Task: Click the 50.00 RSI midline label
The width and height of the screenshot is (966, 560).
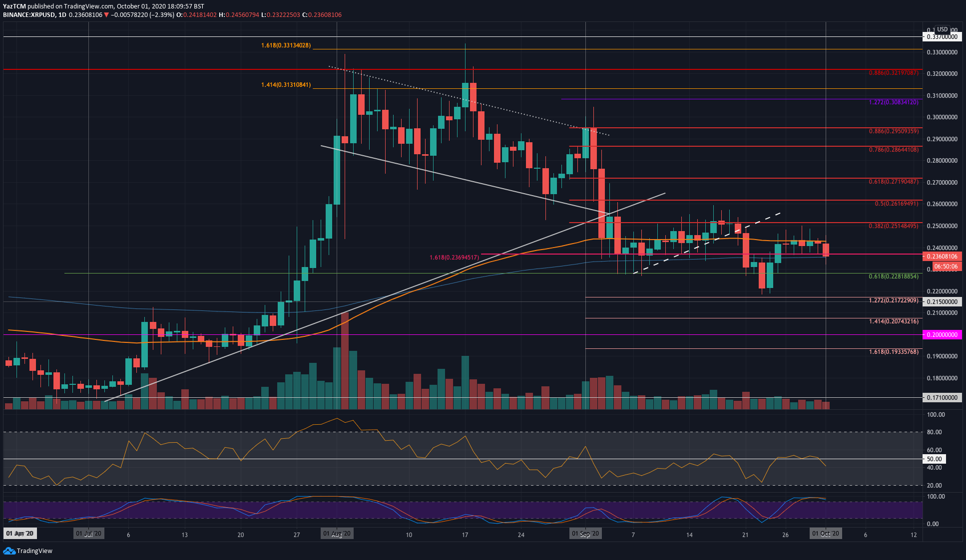Action: (x=935, y=459)
